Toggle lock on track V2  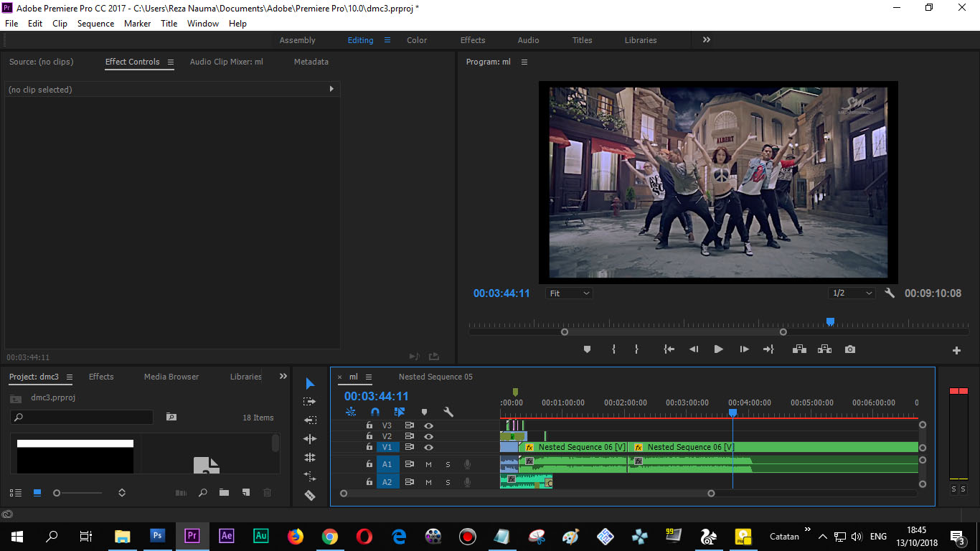tap(369, 436)
